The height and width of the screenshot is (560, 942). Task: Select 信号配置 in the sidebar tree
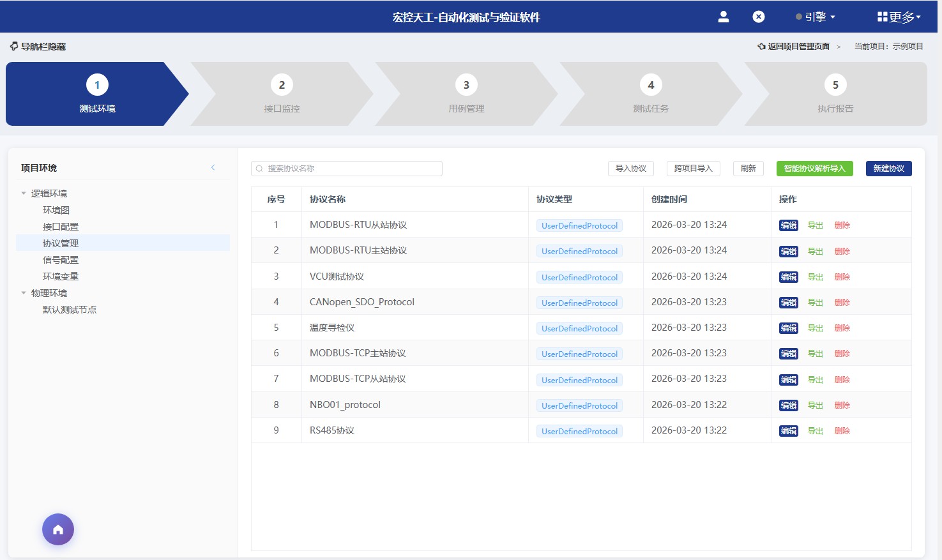click(61, 260)
